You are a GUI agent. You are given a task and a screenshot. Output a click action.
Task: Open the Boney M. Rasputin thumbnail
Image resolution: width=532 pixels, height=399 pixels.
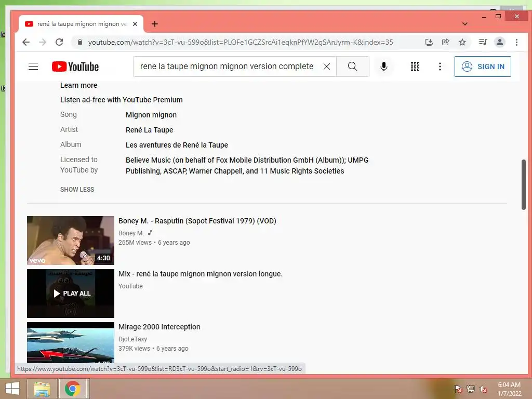coord(71,240)
